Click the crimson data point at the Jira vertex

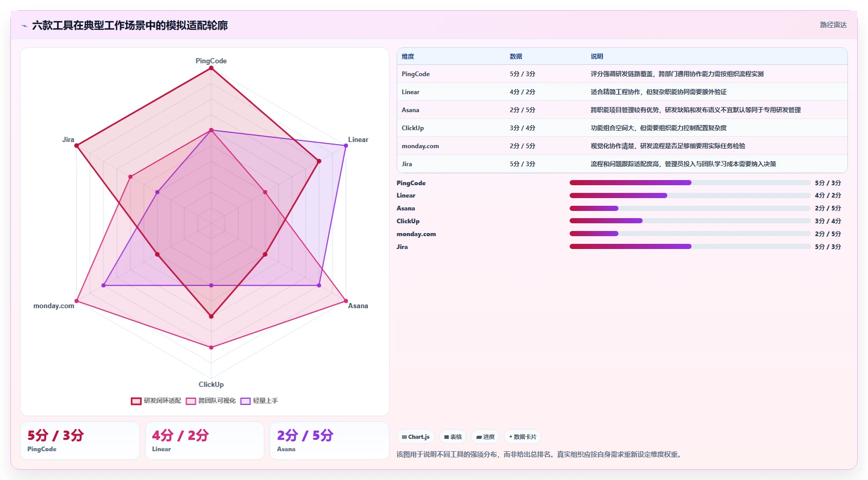[x=77, y=146]
